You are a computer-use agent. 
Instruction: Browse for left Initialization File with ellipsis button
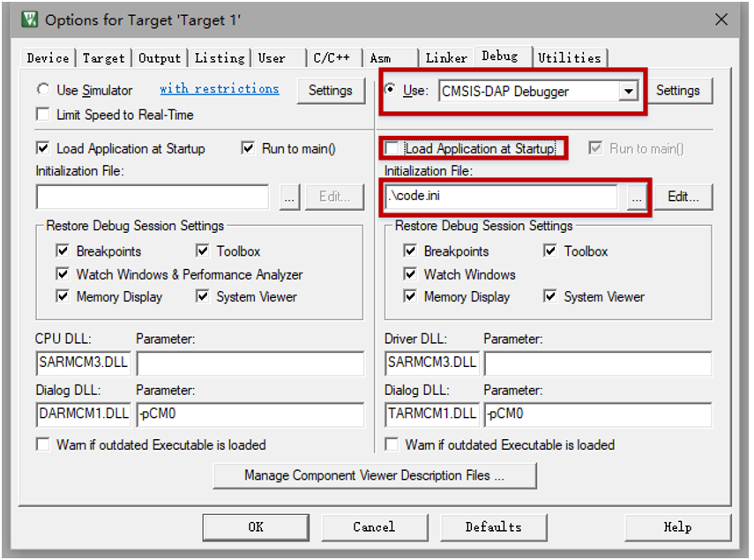[290, 198]
